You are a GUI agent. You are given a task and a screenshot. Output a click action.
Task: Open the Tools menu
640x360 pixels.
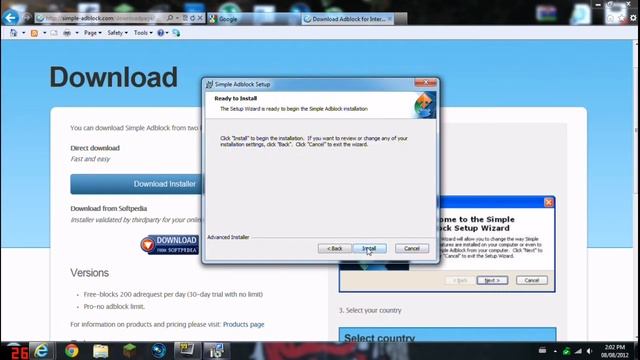point(143,33)
